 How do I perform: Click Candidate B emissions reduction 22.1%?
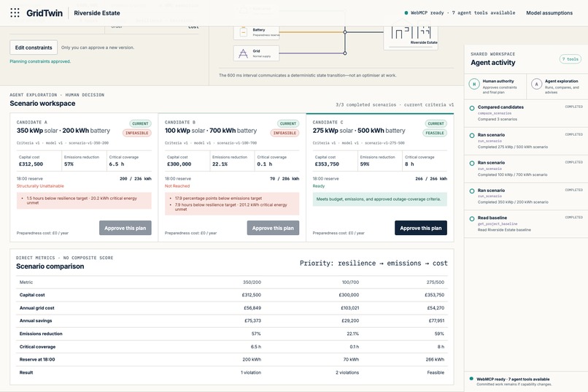coord(220,164)
